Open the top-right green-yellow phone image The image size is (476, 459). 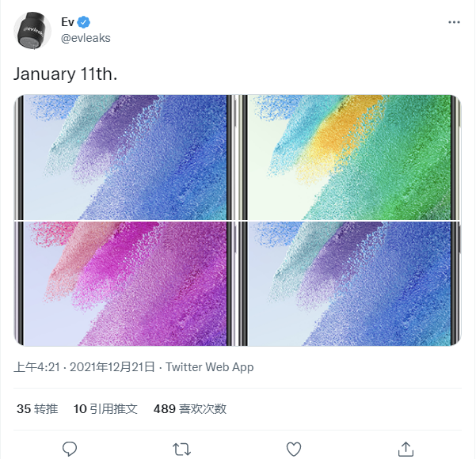tap(349, 157)
